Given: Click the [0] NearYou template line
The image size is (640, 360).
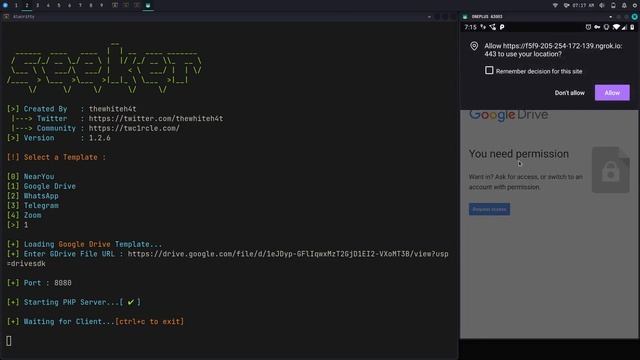Looking at the screenshot, I should 31,176.
